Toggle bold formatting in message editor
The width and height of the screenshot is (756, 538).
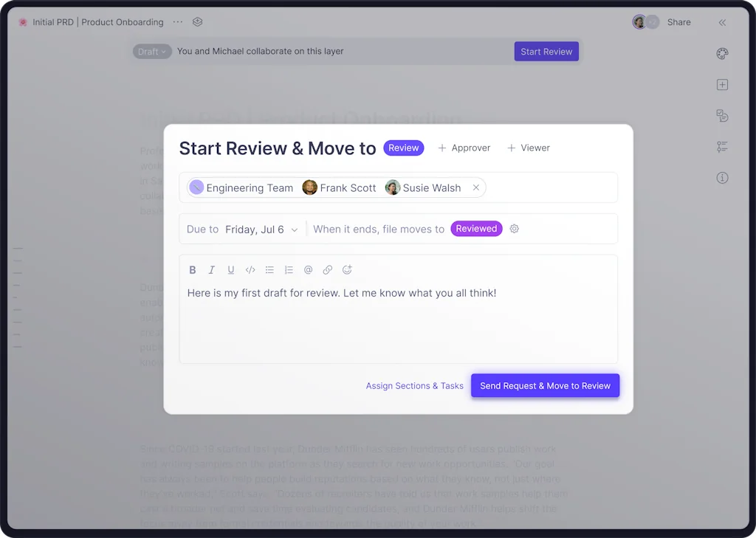(x=193, y=270)
